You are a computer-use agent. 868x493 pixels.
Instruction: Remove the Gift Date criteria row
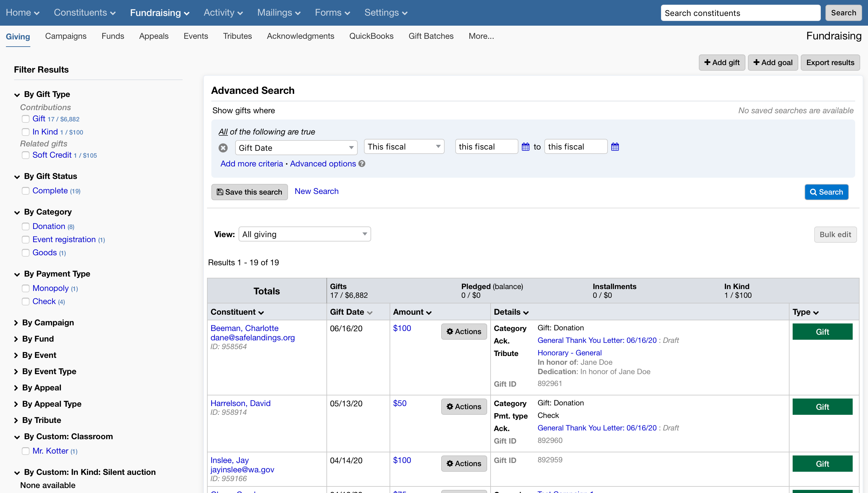pos(223,148)
